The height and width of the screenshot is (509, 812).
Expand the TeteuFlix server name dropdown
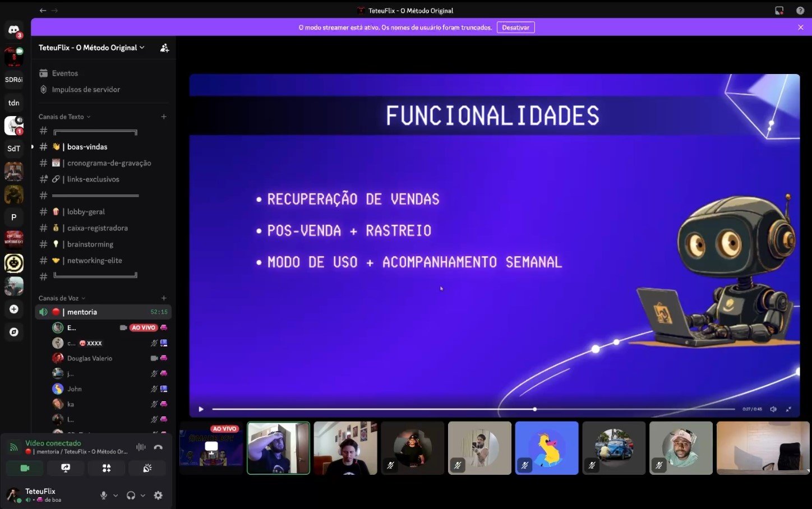point(91,48)
